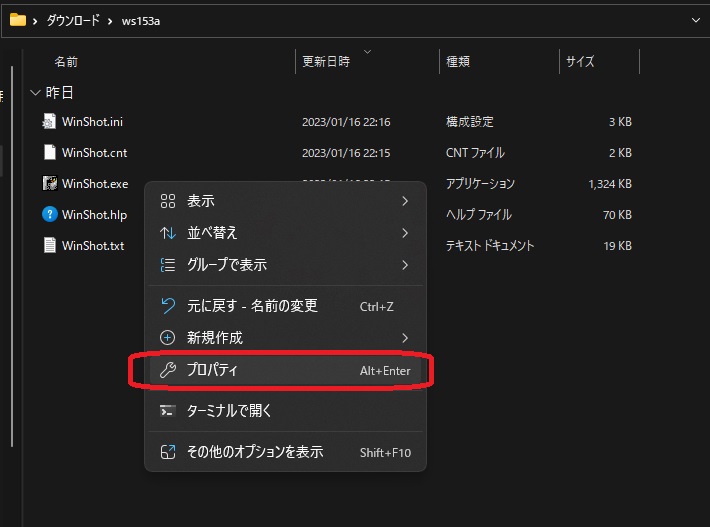Click the date 2023/01/16 22:15
The height and width of the screenshot is (527, 710).
click(x=346, y=153)
